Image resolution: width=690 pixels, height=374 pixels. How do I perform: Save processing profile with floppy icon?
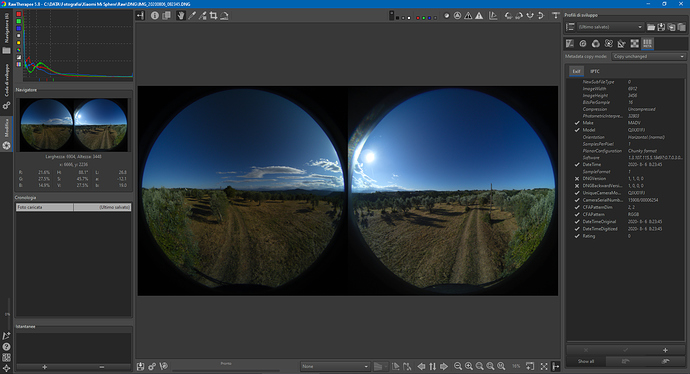pyautogui.click(x=661, y=27)
